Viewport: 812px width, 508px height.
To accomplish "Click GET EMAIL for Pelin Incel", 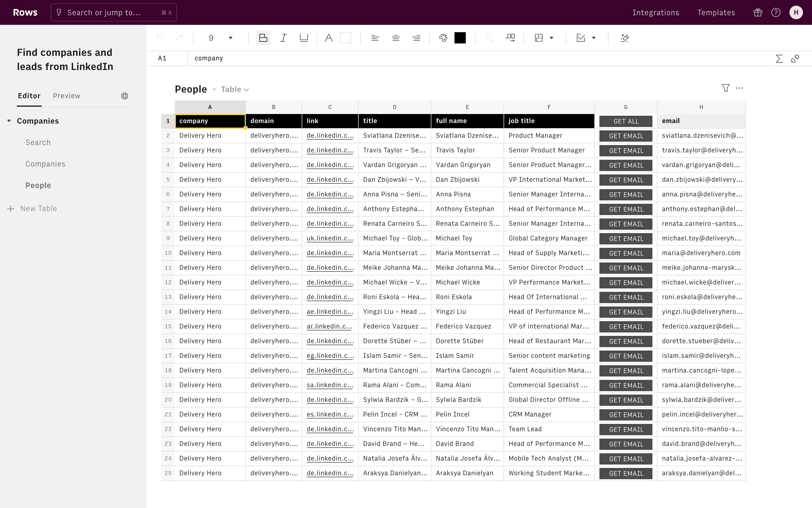I will tap(626, 415).
